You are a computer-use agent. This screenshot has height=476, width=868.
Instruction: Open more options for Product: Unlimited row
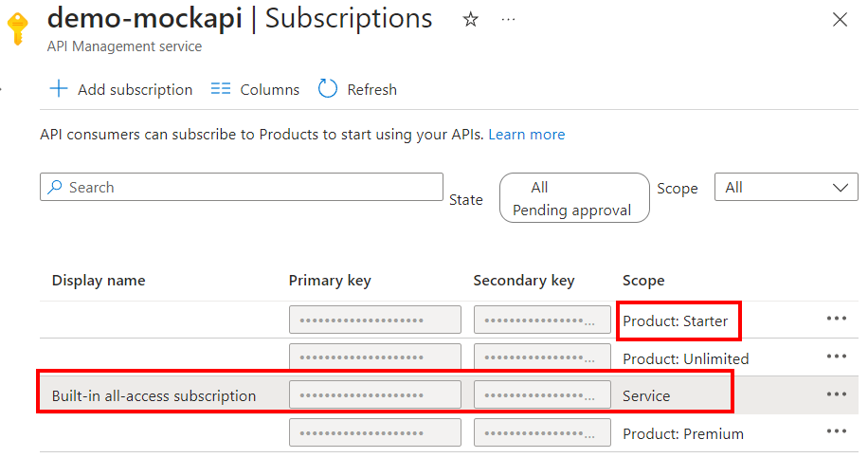(x=836, y=357)
